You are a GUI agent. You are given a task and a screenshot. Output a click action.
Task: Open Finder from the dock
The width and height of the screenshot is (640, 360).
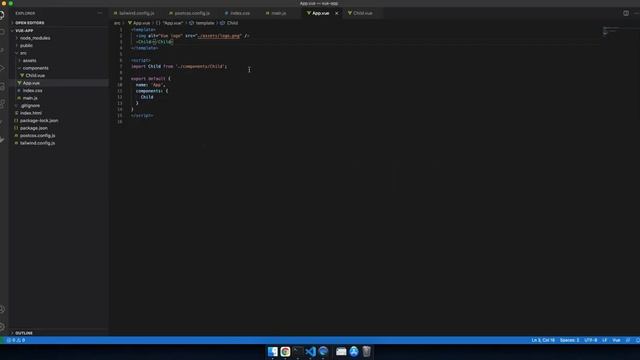click(272, 351)
